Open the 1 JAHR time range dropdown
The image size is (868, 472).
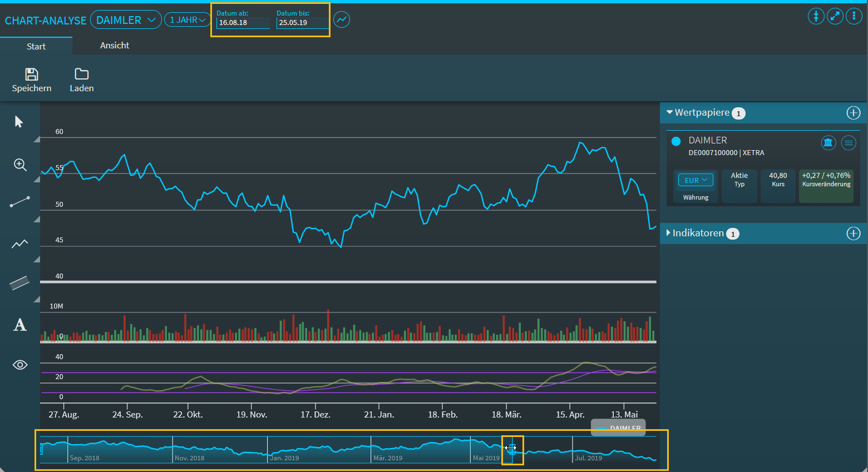coord(188,20)
